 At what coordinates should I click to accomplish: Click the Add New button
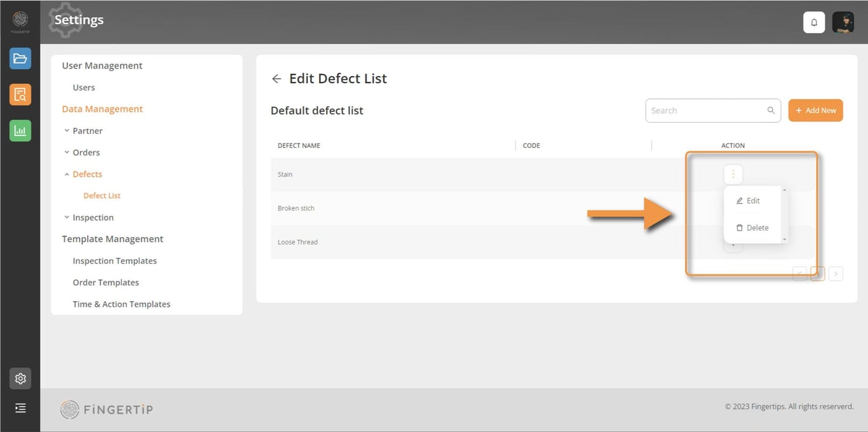[816, 111]
